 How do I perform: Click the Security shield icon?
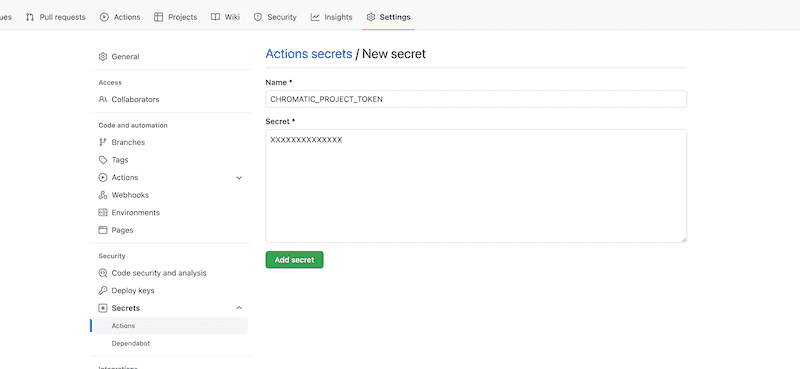point(258,17)
